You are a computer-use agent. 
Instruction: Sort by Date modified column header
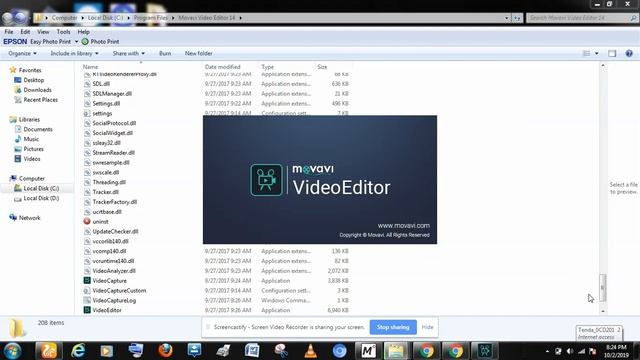click(x=222, y=67)
